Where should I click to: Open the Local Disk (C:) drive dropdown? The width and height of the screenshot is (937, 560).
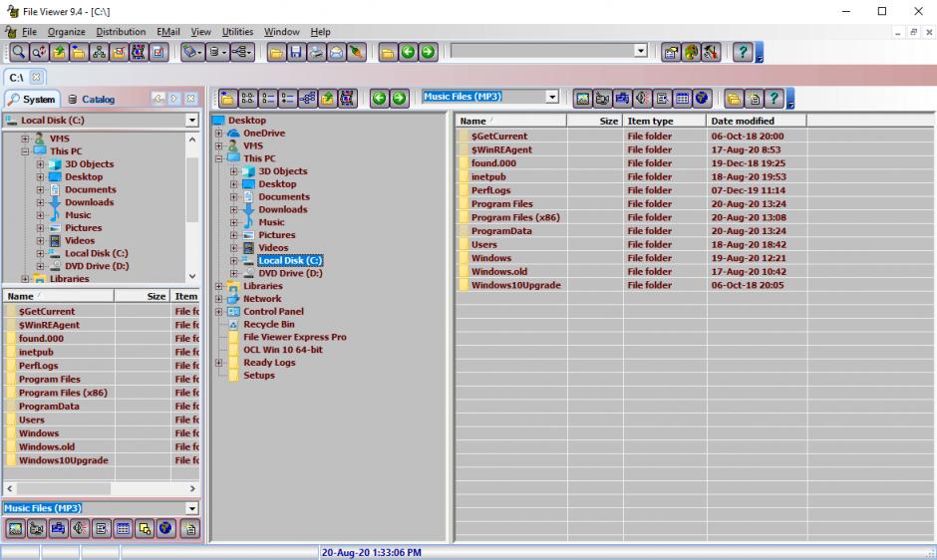coord(192,121)
